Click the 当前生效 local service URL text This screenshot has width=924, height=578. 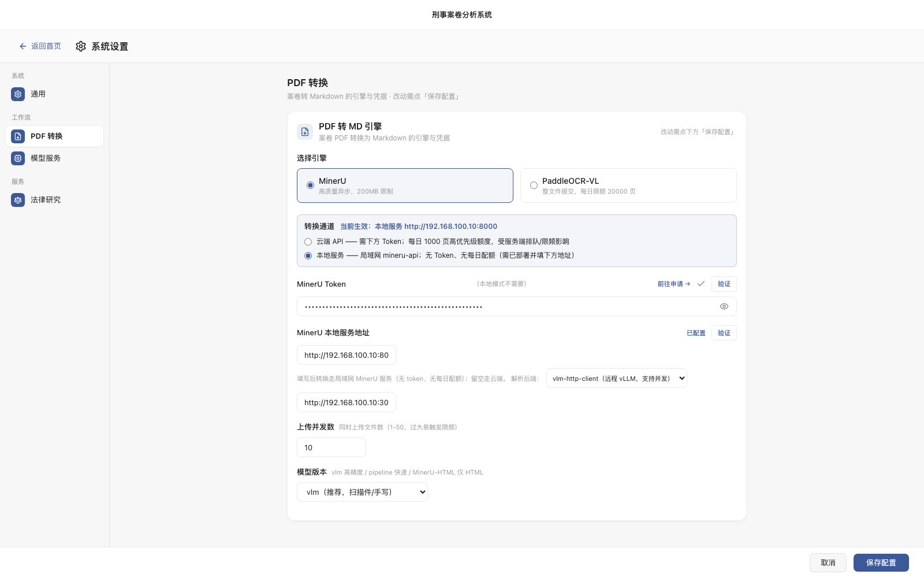(419, 227)
